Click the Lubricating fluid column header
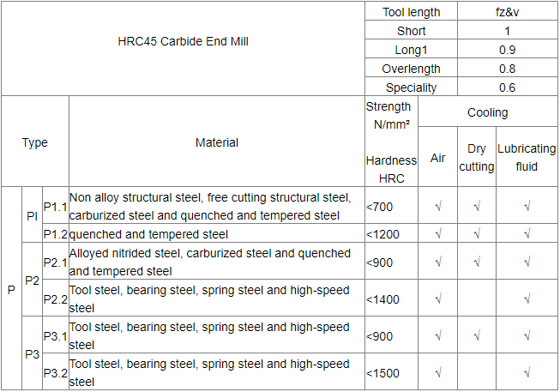 click(527, 158)
